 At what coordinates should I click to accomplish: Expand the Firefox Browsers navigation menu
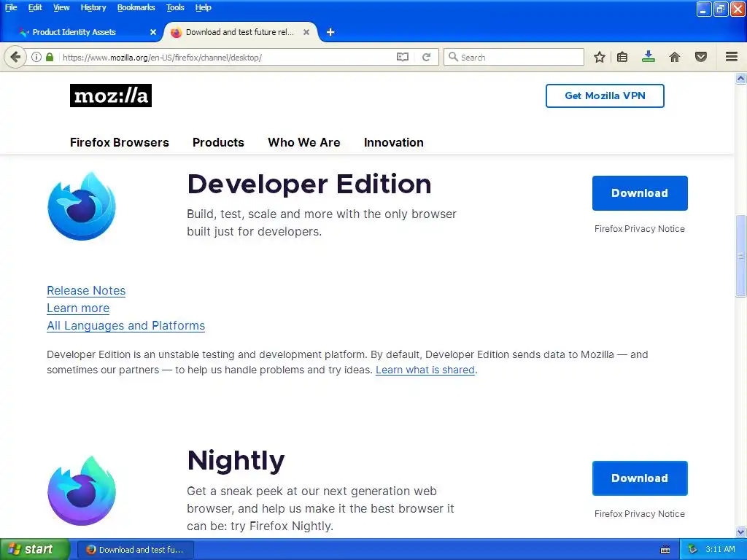pos(119,142)
